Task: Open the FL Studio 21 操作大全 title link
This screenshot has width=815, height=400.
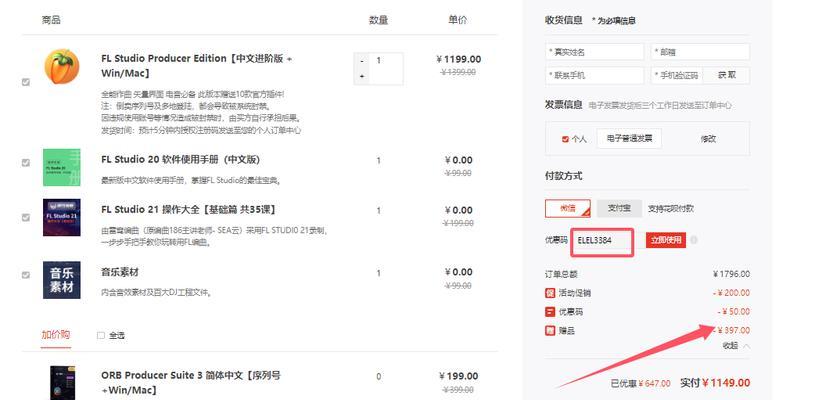Action: [188, 210]
